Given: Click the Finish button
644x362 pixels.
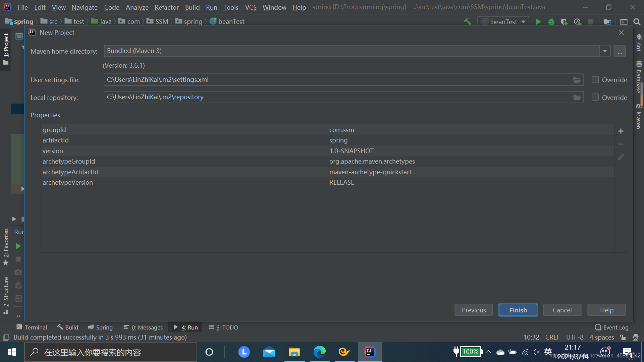Looking at the screenshot, I should pos(518,310).
